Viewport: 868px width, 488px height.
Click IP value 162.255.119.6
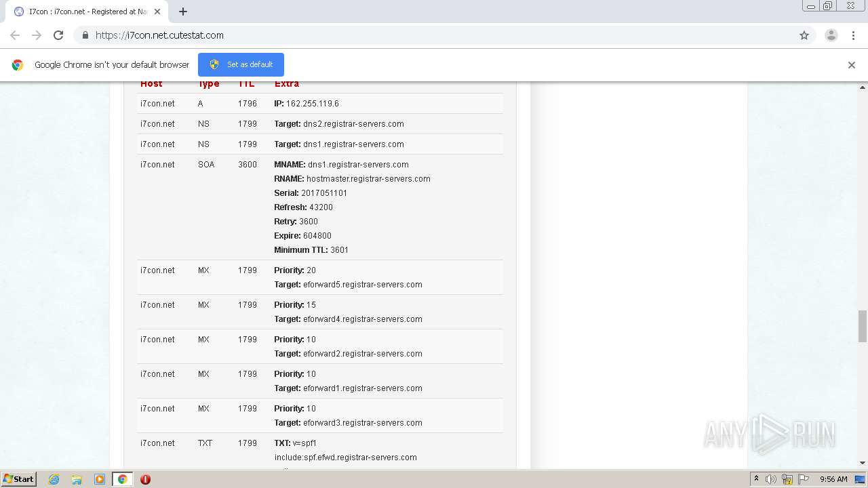[x=312, y=104]
